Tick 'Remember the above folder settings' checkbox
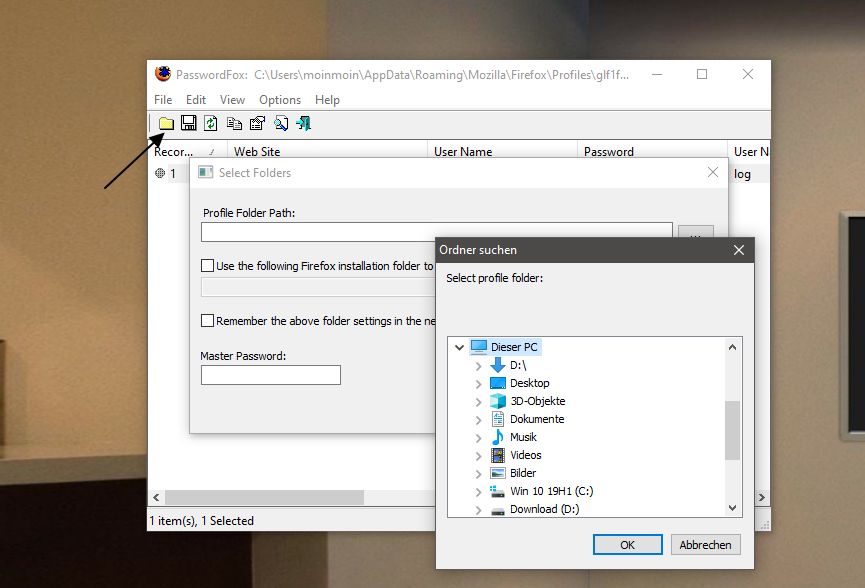 point(207,320)
